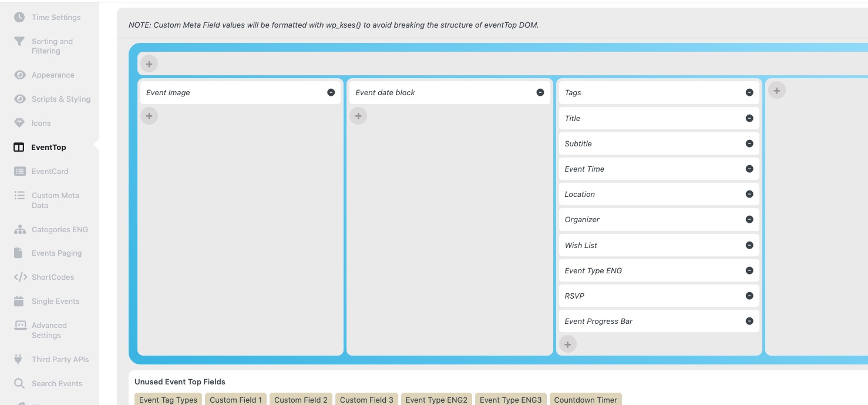The image size is (868, 405).
Task: Click the EventTop layout icon
Action: (x=19, y=147)
